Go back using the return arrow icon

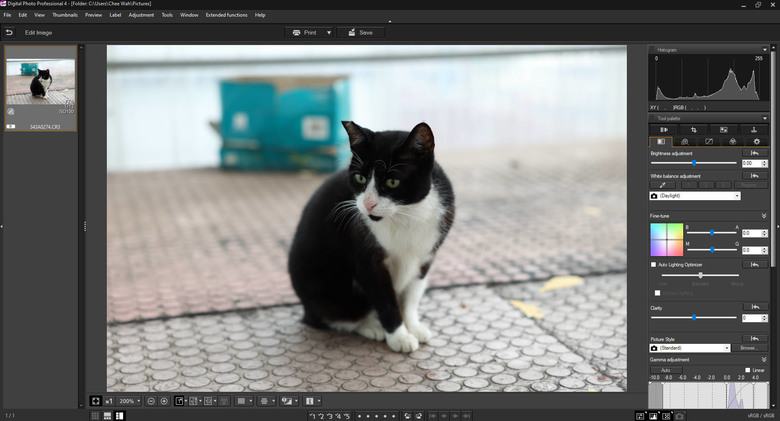(x=9, y=32)
